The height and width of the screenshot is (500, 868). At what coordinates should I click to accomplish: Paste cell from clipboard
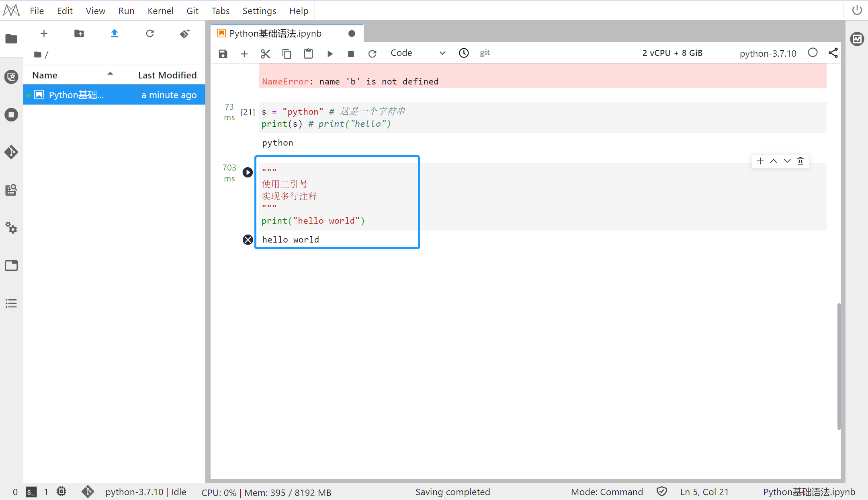coord(308,53)
